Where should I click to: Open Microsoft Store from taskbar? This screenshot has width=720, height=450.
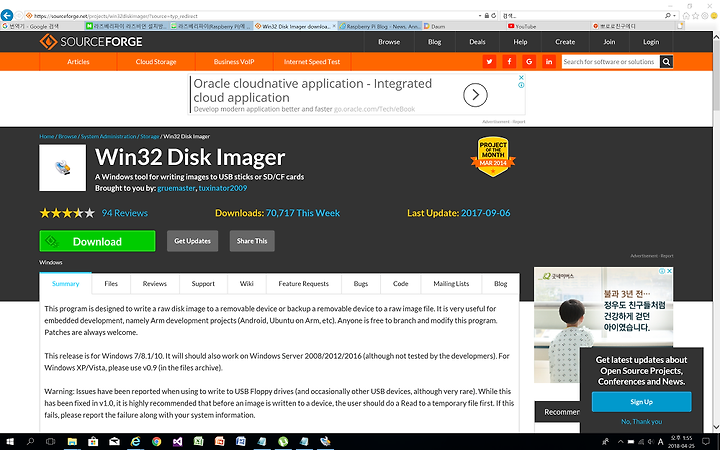click(x=93, y=442)
